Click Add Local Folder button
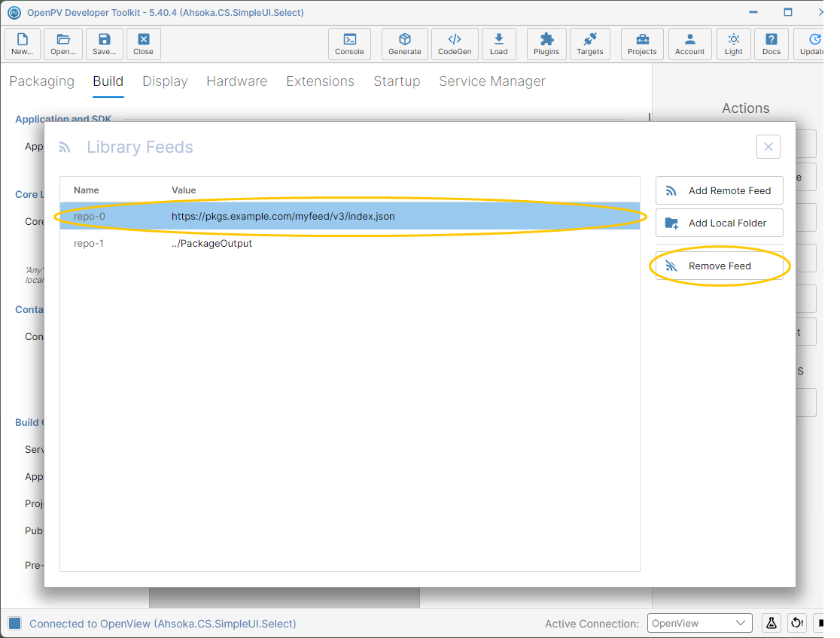 coord(719,223)
